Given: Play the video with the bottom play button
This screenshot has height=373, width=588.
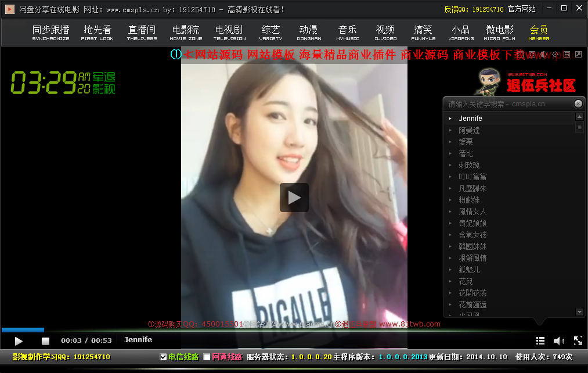Looking at the screenshot, I should [x=19, y=340].
